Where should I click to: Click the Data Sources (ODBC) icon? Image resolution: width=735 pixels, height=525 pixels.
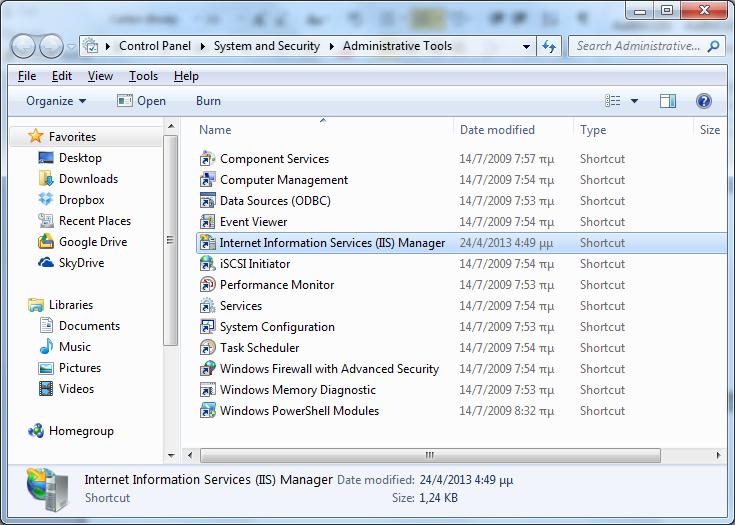click(x=207, y=201)
